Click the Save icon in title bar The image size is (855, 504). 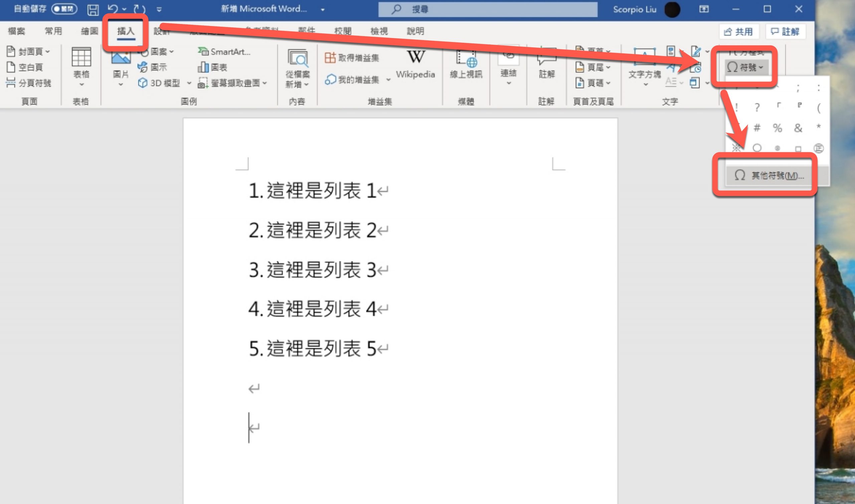tap(93, 9)
